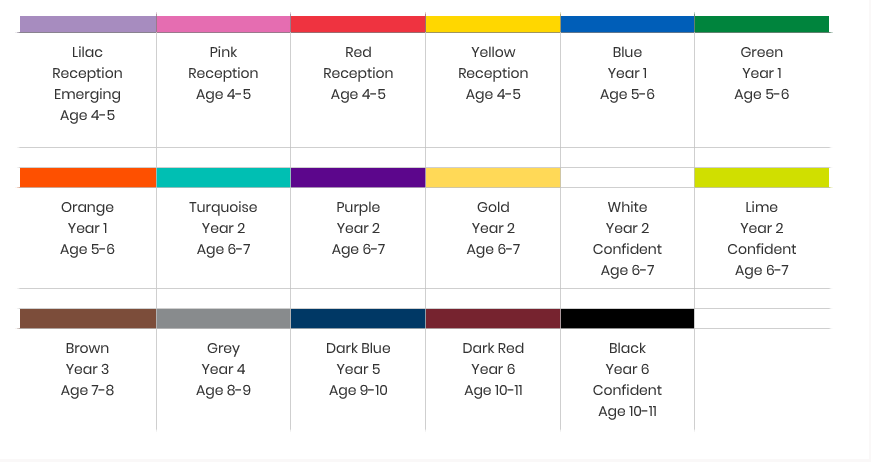Click the Black color bar
Viewport: 871px width, 462px height.
(627, 319)
